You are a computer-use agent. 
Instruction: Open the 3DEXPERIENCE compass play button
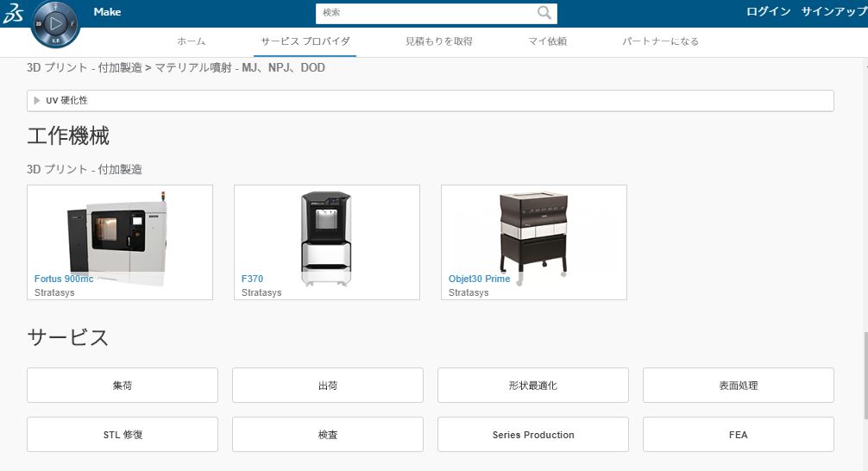click(x=55, y=24)
